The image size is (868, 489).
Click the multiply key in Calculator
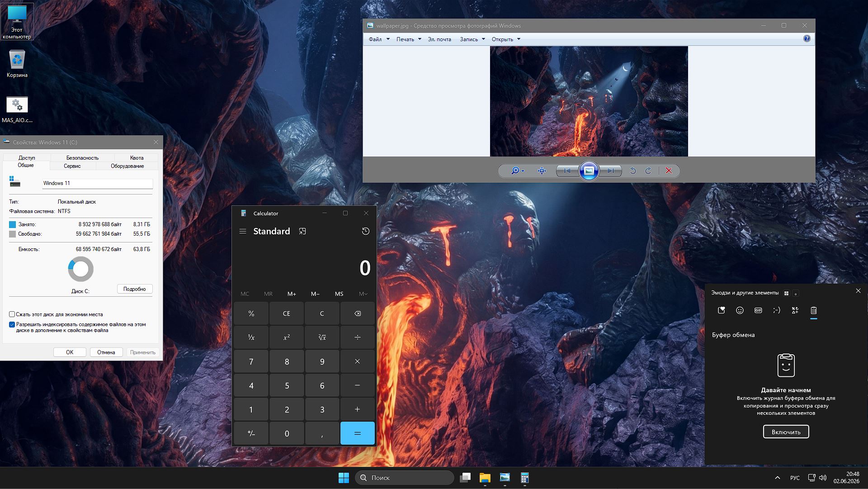click(358, 361)
